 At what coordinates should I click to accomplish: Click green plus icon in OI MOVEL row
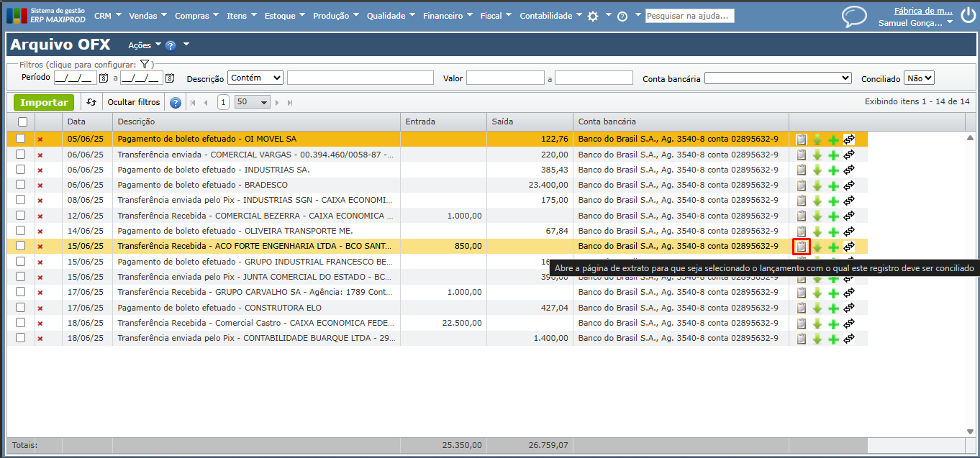click(833, 139)
